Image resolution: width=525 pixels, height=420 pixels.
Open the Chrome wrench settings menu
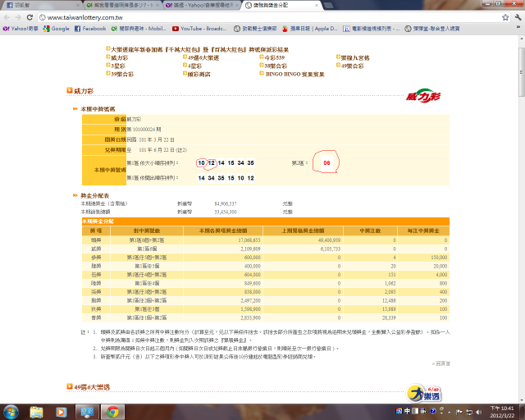click(x=518, y=17)
